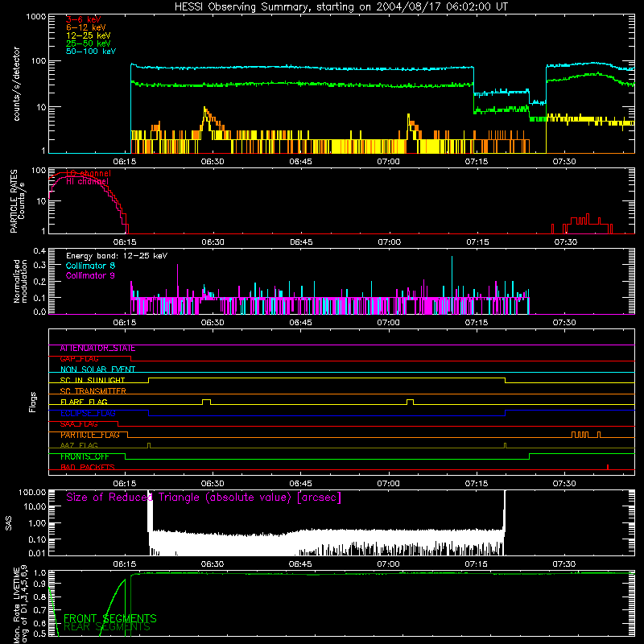Click the BAD_PACKETS flag label
Screen dimensions: 644x644
tap(88, 468)
